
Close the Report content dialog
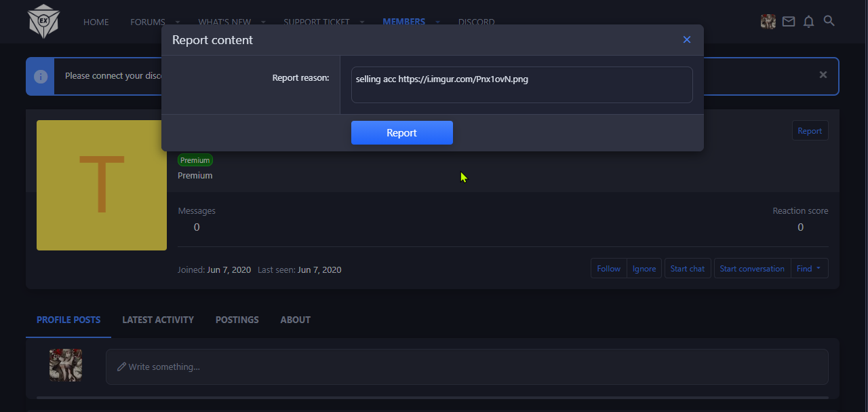point(686,40)
